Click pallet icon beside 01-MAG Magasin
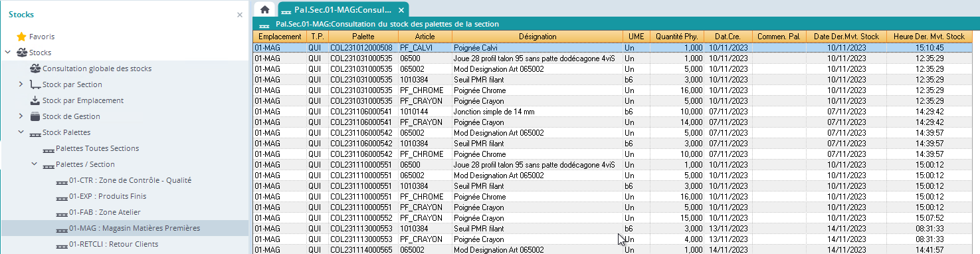This screenshot has width=980, height=254. tap(62, 229)
